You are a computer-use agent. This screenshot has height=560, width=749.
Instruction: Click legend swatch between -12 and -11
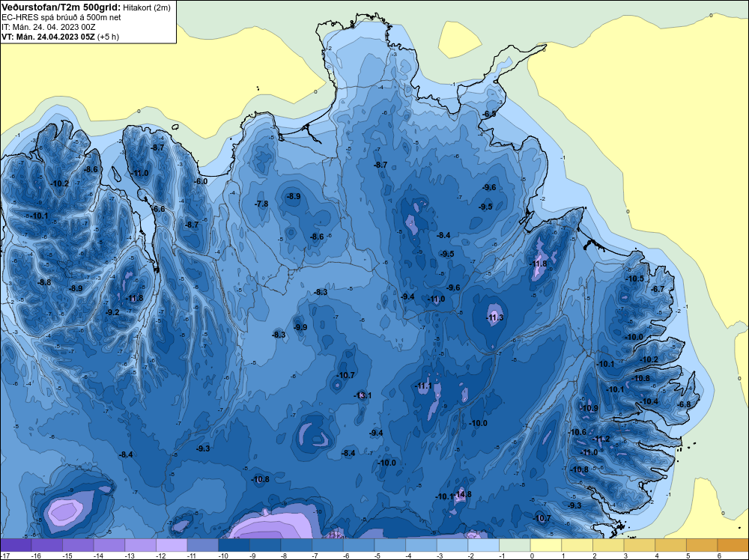point(172,545)
